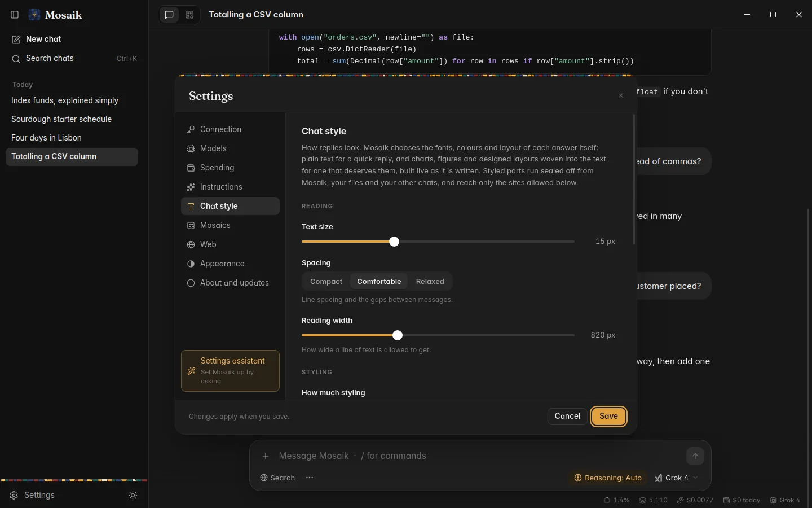The height and width of the screenshot is (508, 812).
Task: Open the Instructions settings tab
Action: [x=230, y=187]
